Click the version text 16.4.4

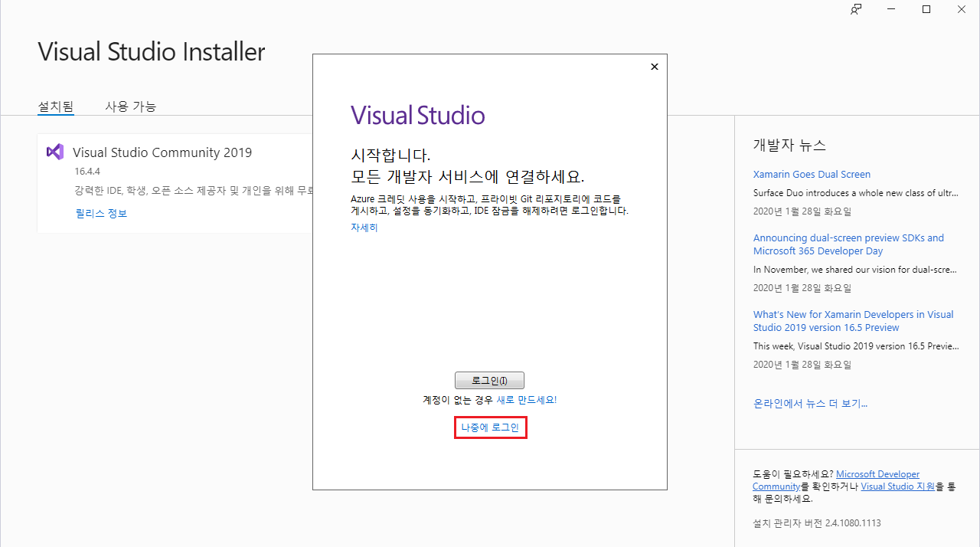coord(88,172)
